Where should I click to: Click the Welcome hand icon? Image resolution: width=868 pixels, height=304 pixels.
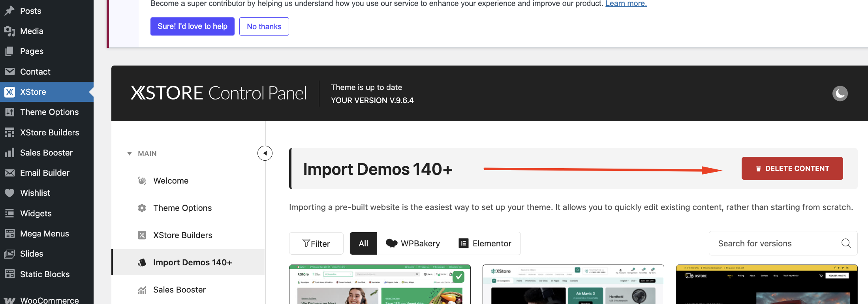[142, 181]
